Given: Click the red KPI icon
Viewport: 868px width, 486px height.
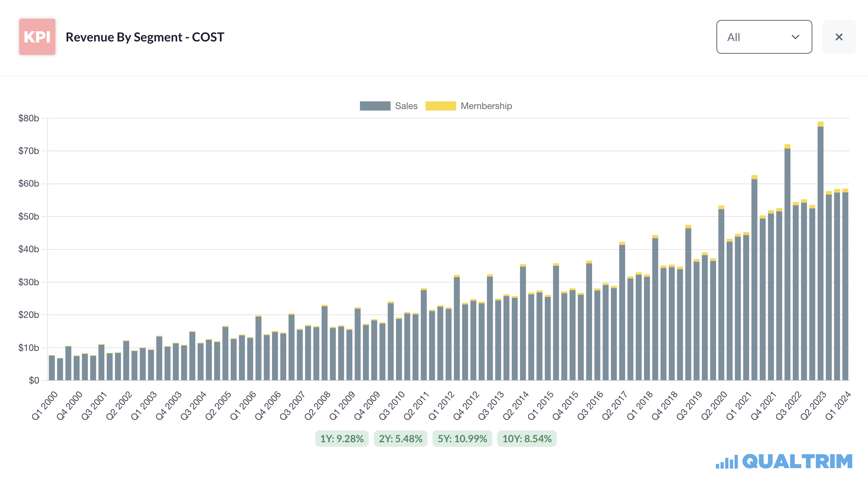Looking at the screenshot, I should coord(37,37).
